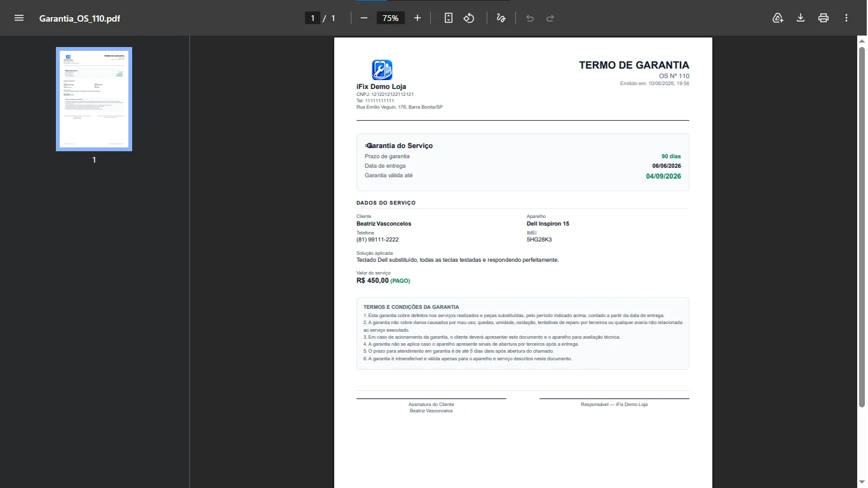Image resolution: width=868 pixels, height=488 pixels.
Task: Click the Responsável — iFix Demo Loja label
Action: (x=614, y=404)
